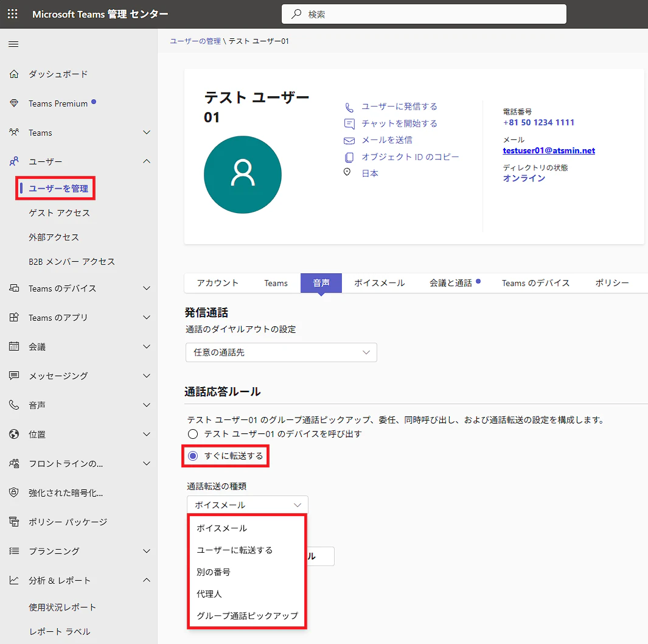Expand the Teams のアプリ chevron
648x644 pixels.
coord(146,317)
